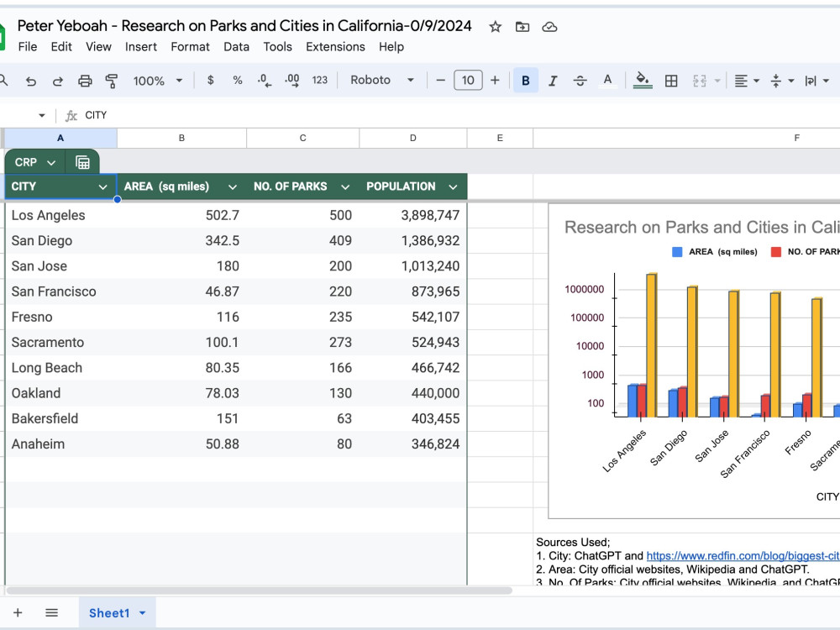Open the zoom 100% dropdown

pos(158,81)
